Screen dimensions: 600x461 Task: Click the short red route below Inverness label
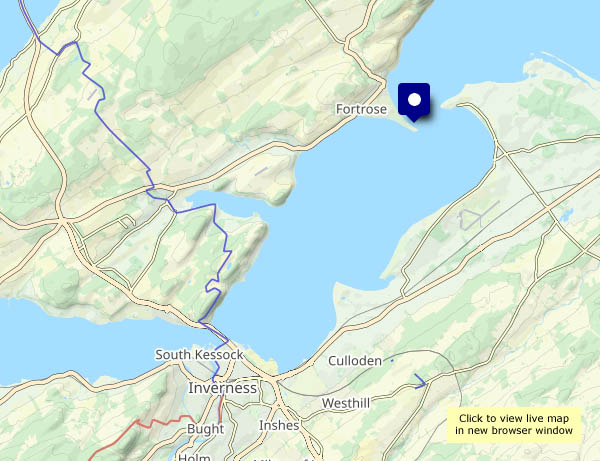[x=220, y=409]
